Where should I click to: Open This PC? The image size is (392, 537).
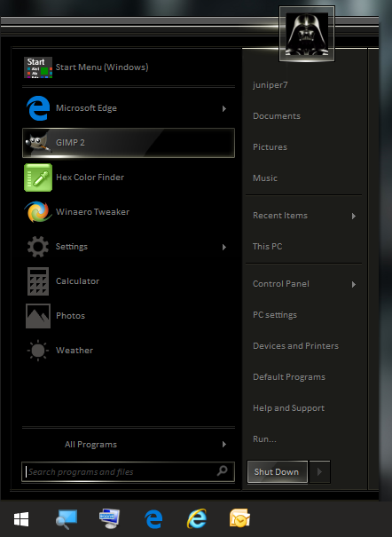pos(267,246)
